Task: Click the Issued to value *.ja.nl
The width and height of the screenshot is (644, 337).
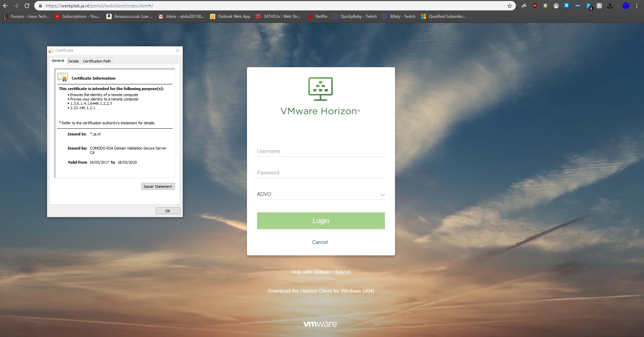Action: point(95,134)
